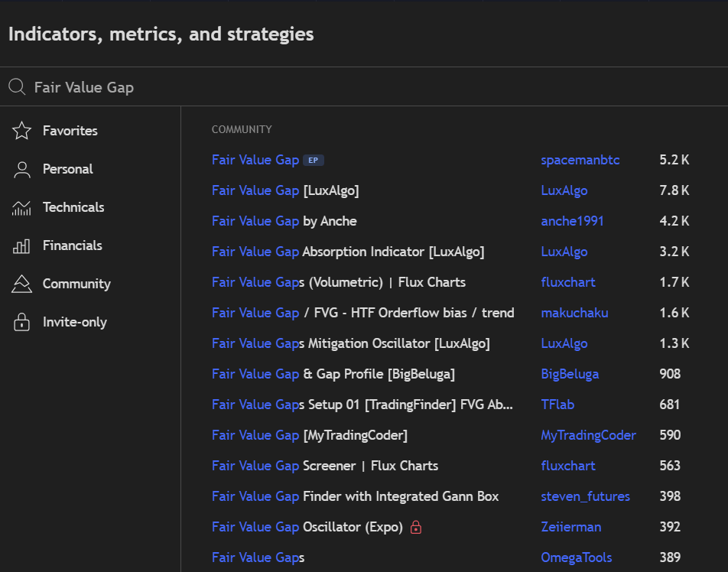The height and width of the screenshot is (572, 728).
Task: Add Fair Value Gap & Gap Profile [BigBeluga]
Action: [x=333, y=374]
